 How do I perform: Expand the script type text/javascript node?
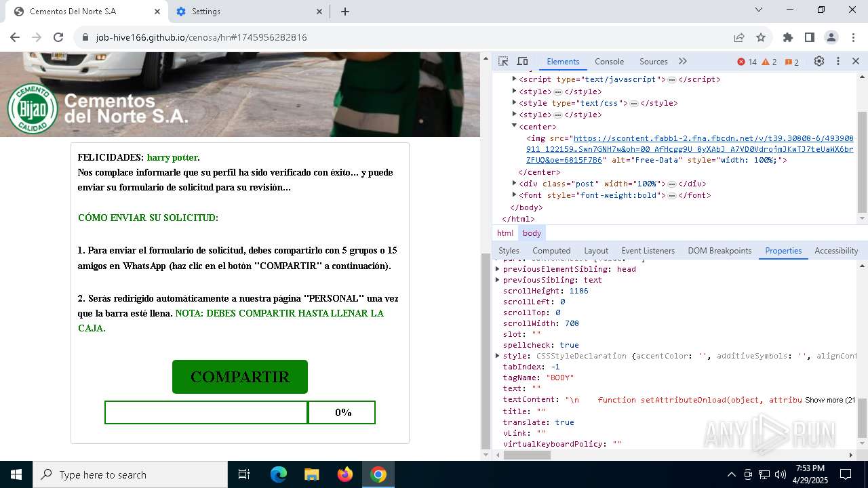(x=514, y=79)
